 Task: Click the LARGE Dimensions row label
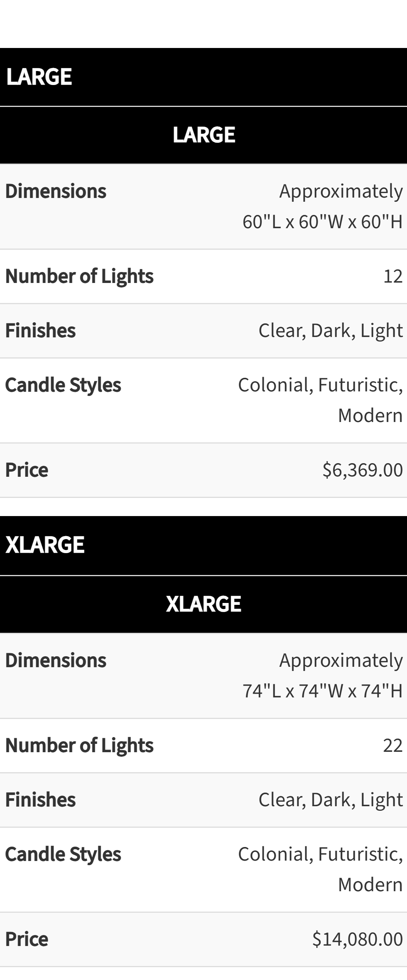(56, 191)
